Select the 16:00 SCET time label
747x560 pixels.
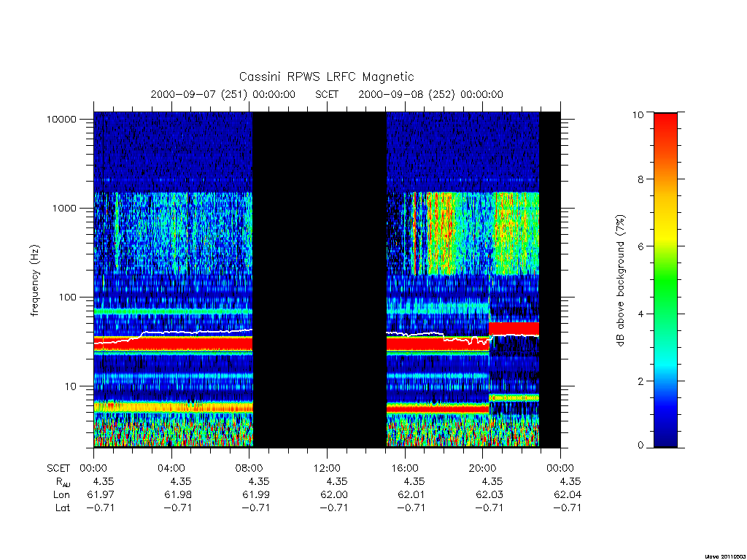404,468
